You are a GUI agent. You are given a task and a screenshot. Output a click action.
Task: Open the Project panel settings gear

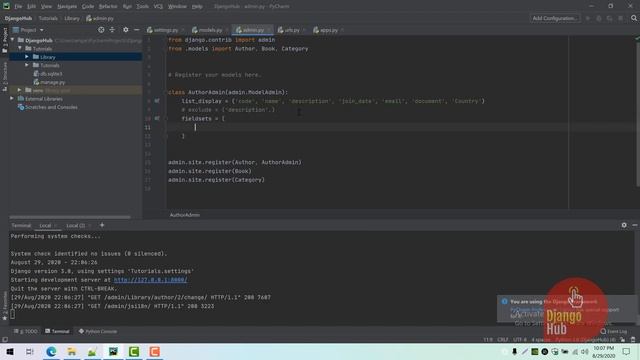[126, 30]
